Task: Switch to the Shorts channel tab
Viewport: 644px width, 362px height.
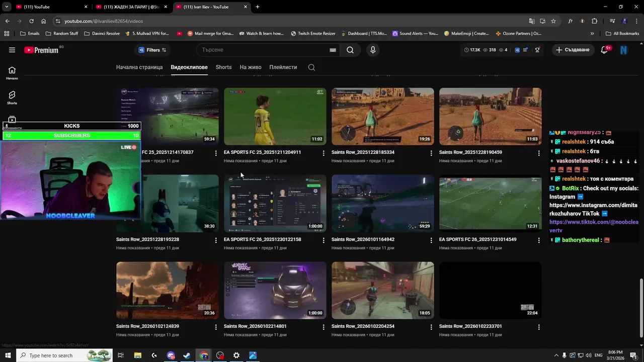Action: [223, 67]
